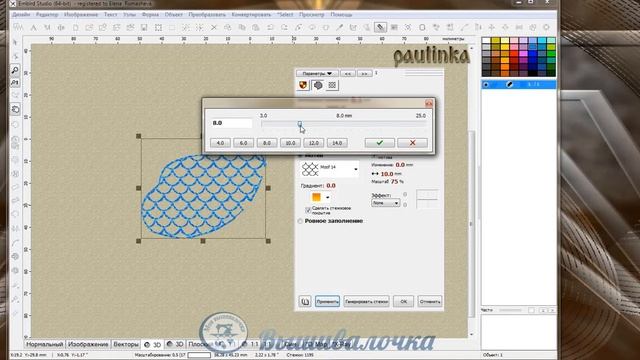Select the grid pattern parameters tab icon

click(x=332, y=85)
